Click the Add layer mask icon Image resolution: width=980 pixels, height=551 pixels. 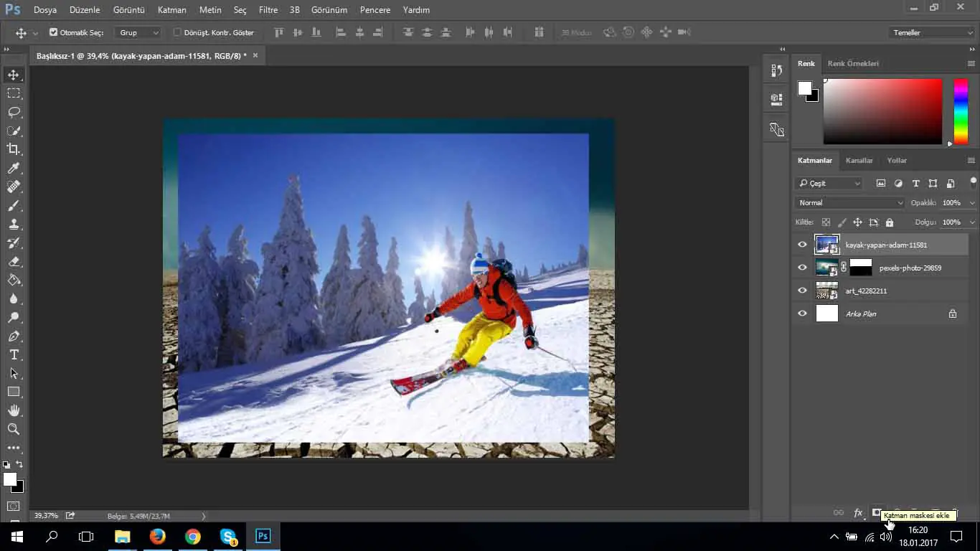(877, 512)
